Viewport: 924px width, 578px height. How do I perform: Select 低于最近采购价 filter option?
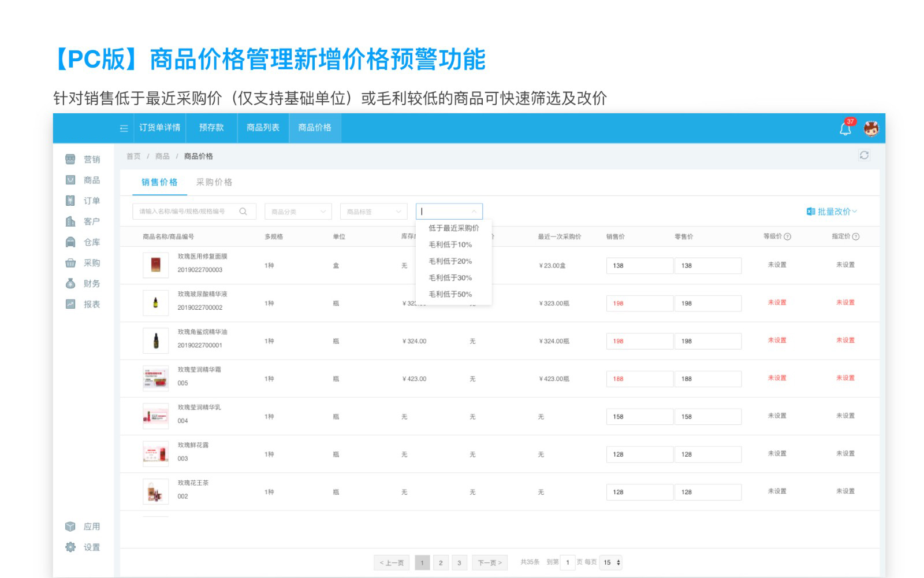click(453, 228)
